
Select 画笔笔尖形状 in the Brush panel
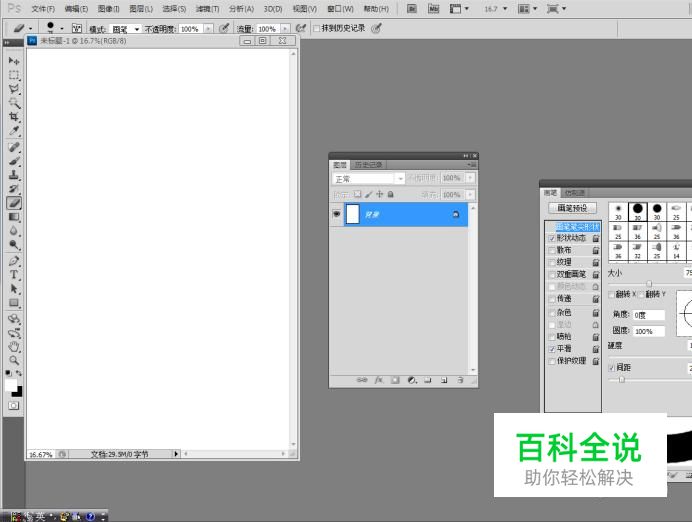click(x=577, y=227)
